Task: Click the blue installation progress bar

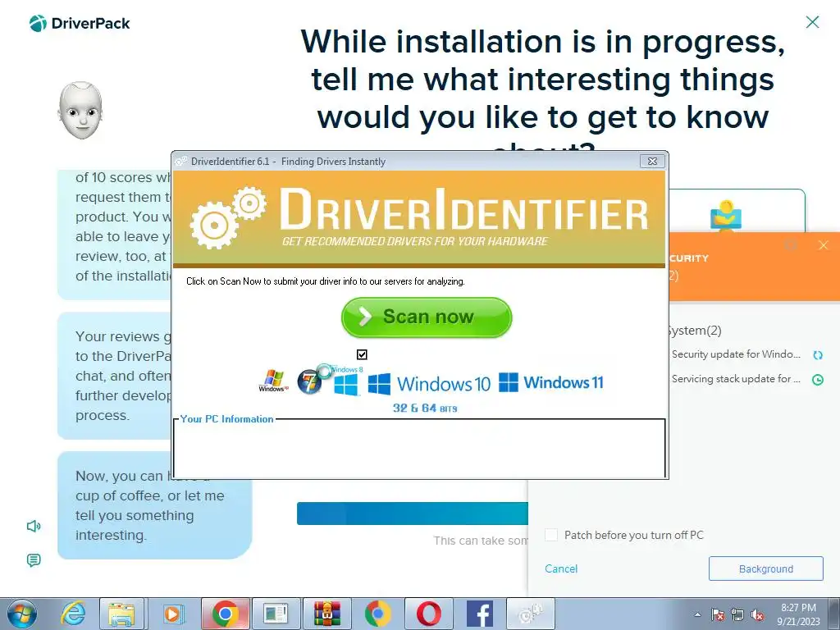Action: tap(413, 514)
